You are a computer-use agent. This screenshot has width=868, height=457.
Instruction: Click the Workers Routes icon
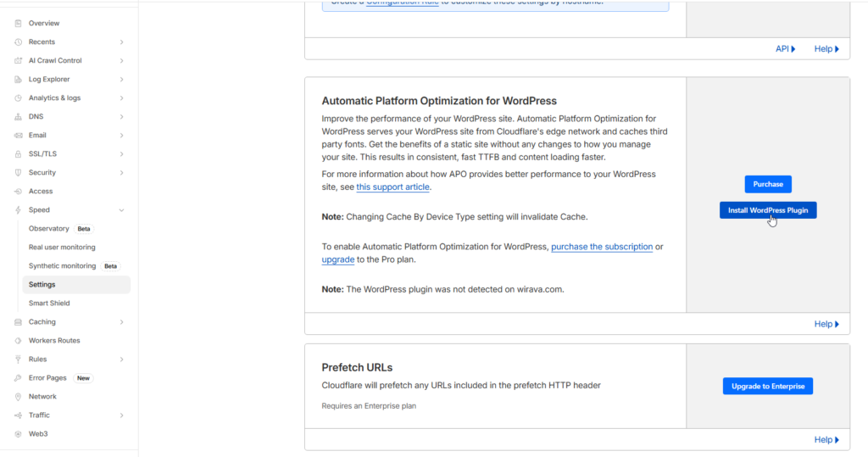19,340
